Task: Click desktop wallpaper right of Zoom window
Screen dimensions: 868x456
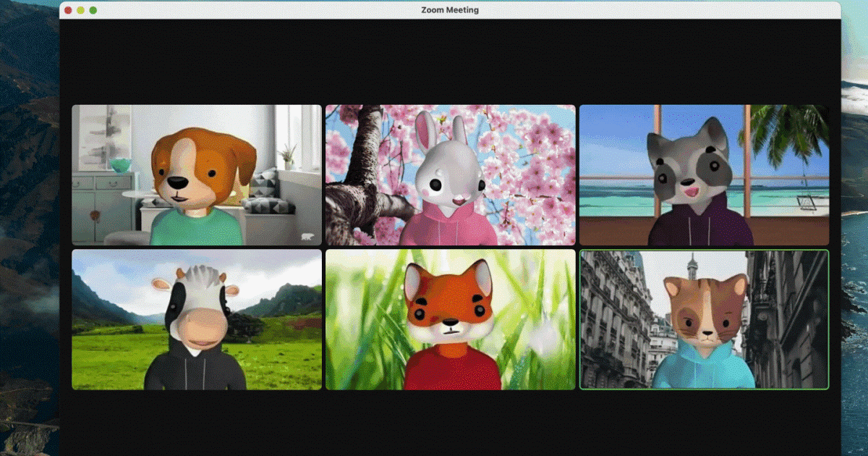Action: 854,217
